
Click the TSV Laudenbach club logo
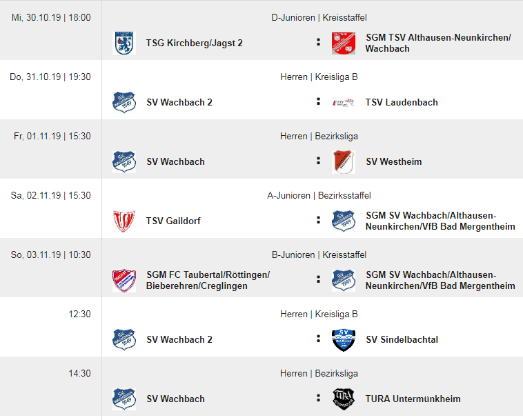point(344,102)
